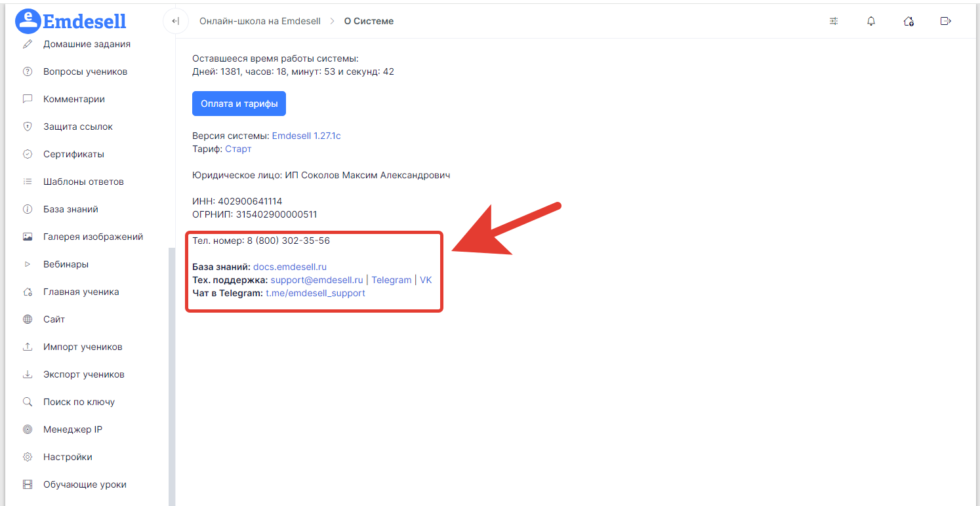
Task: Open Импорт учеников menu item
Action: tap(83, 347)
